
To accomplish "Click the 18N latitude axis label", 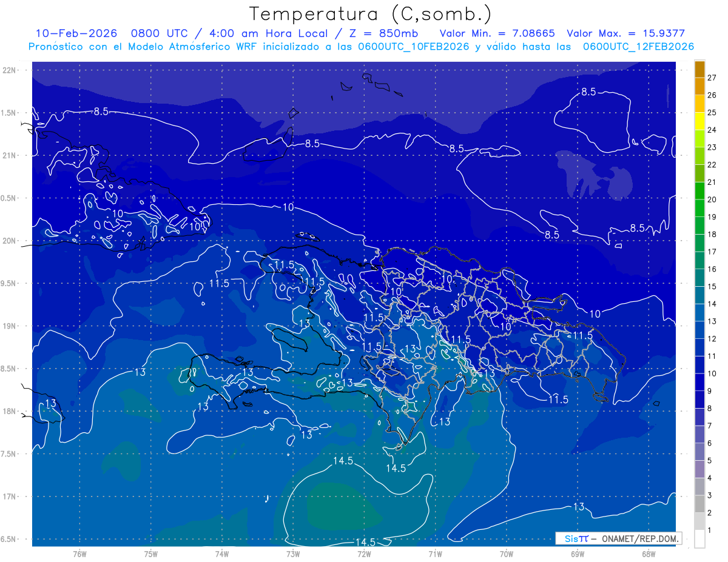I will point(10,411).
